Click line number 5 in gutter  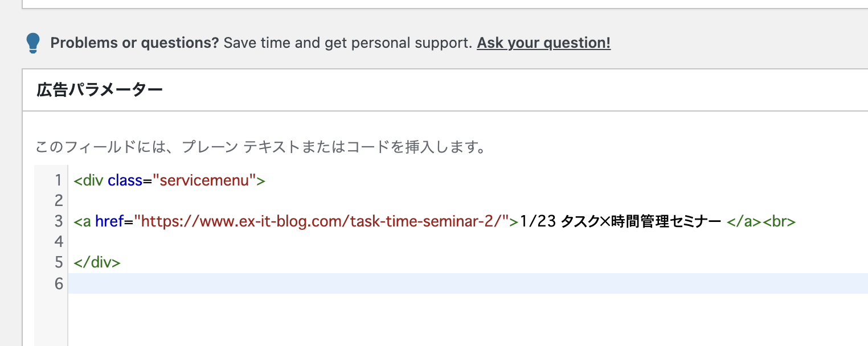(58, 262)
